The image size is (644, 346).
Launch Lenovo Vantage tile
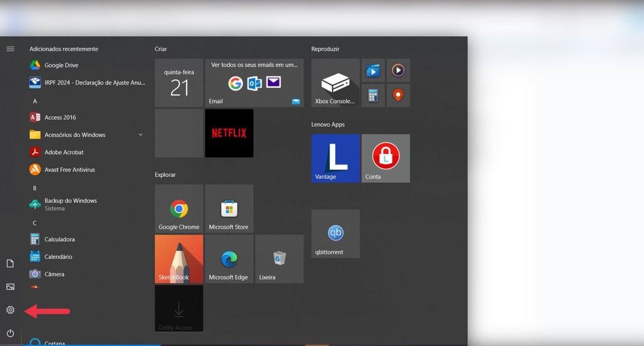click(x=336, y=159)
